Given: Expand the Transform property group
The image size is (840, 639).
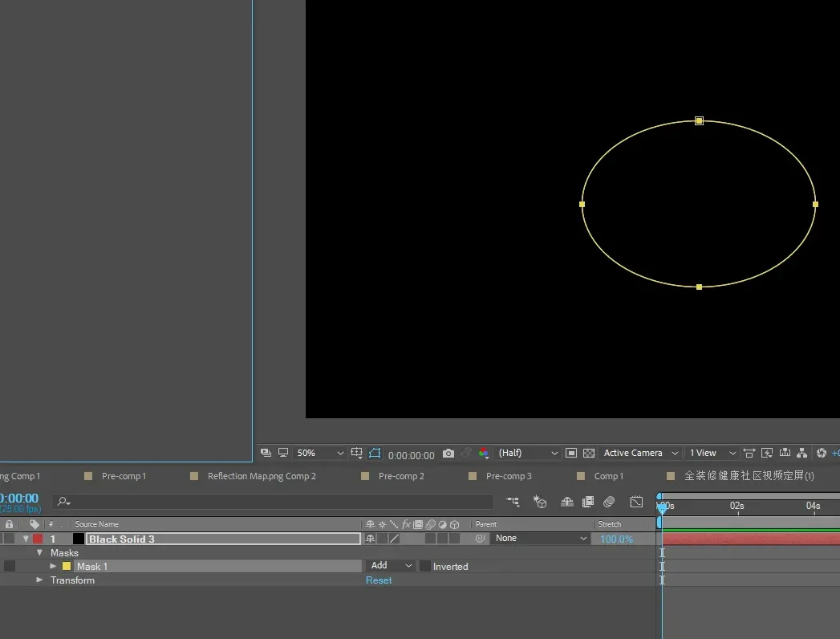Looking at the screenshot, I should point(40,580).
